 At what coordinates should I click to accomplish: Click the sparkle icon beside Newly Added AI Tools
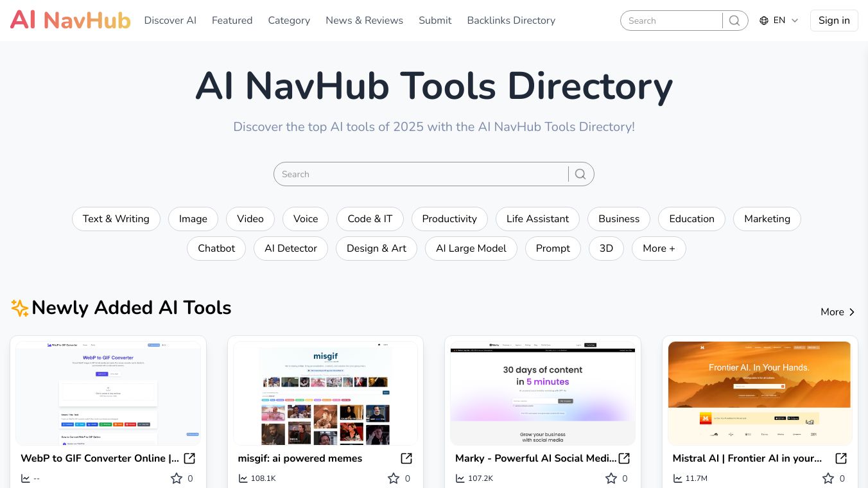20,308
